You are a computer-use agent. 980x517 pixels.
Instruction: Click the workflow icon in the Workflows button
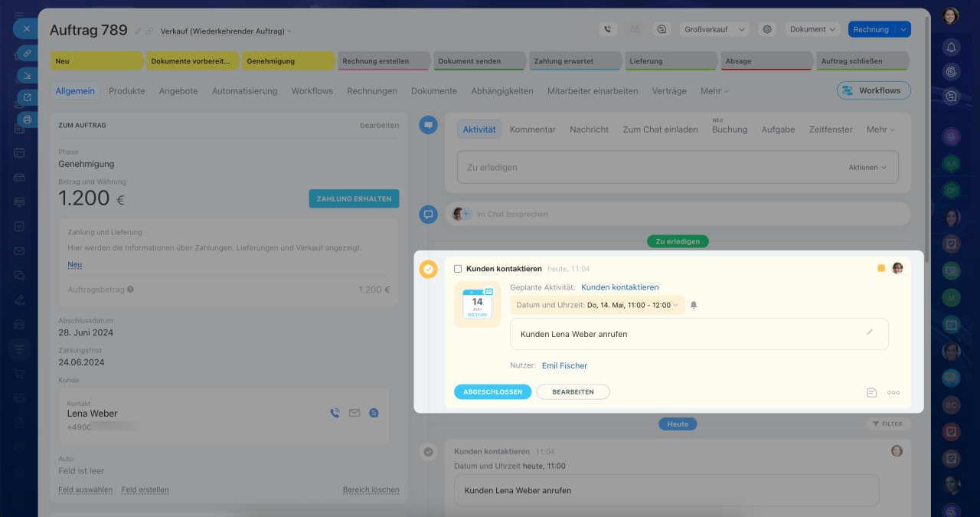point(848,90)
